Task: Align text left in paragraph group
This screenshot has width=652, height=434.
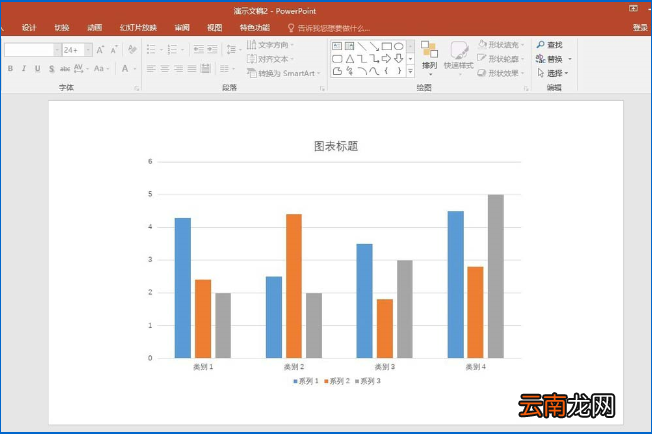Action: pyautogui.click(x=151, y=69)
